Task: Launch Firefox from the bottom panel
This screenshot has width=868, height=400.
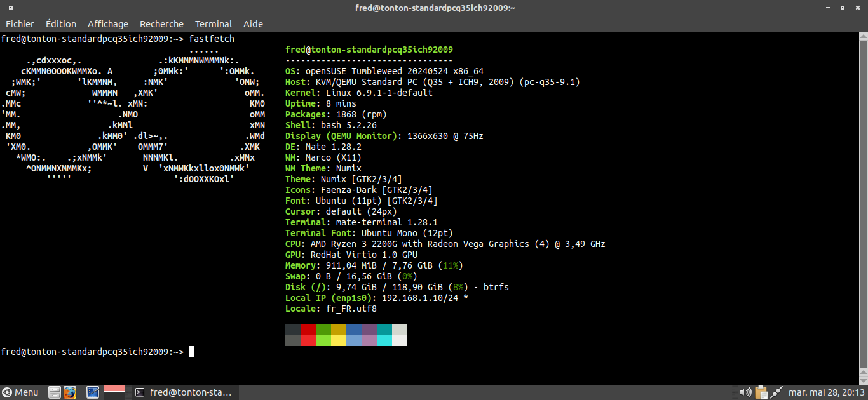Action: pos(70,392)
